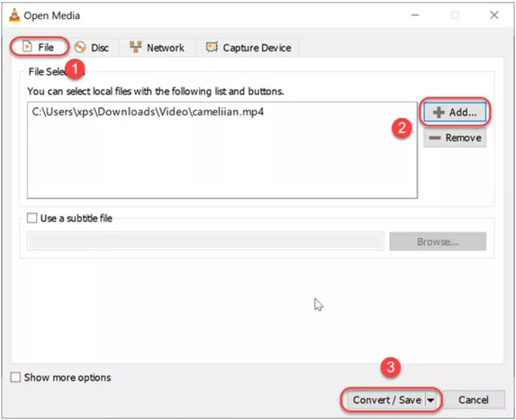This screenshot has height=420, width=516.
Task: Switch to the File tab
Action: (39, 47)
